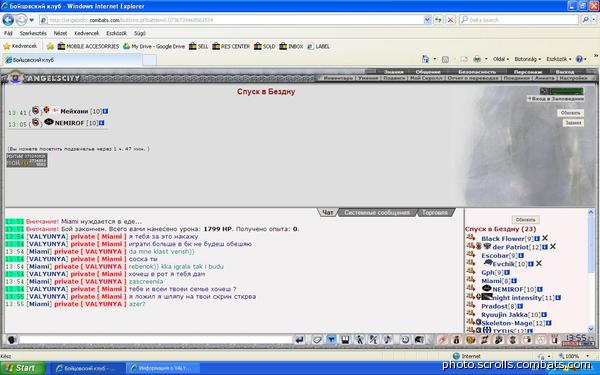Click private-message arrow icon for Gph
This screenshot has height=375, width=600.
coord(471,271)
